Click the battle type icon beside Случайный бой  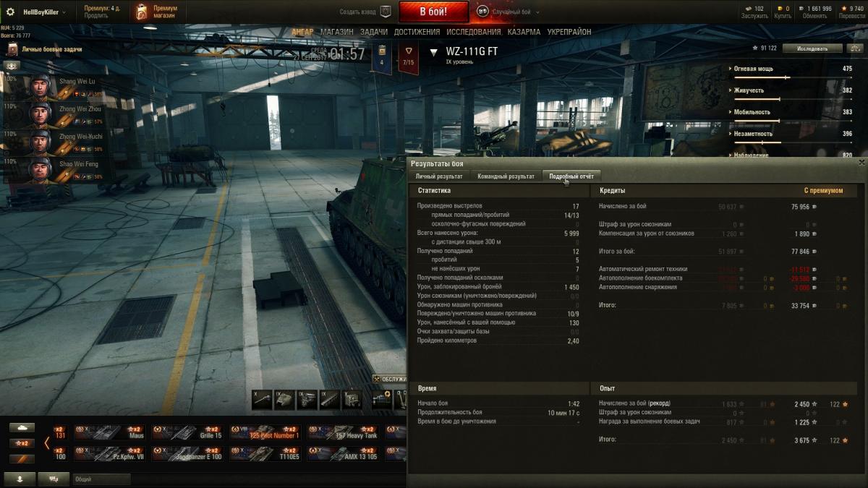[482, 12]
